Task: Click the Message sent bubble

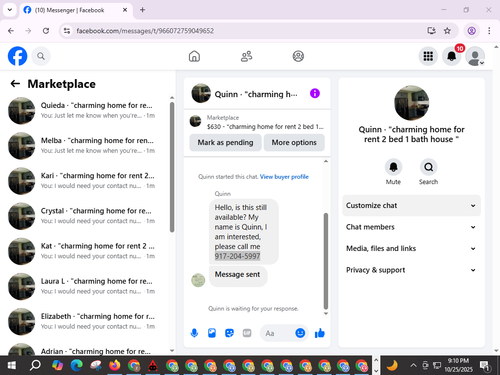Action: coord(237,275)
